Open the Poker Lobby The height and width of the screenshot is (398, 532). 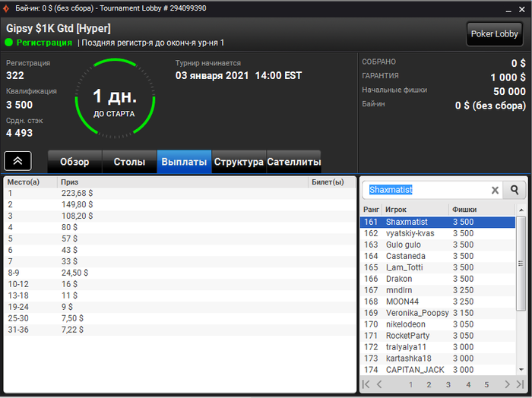[494, 34]
